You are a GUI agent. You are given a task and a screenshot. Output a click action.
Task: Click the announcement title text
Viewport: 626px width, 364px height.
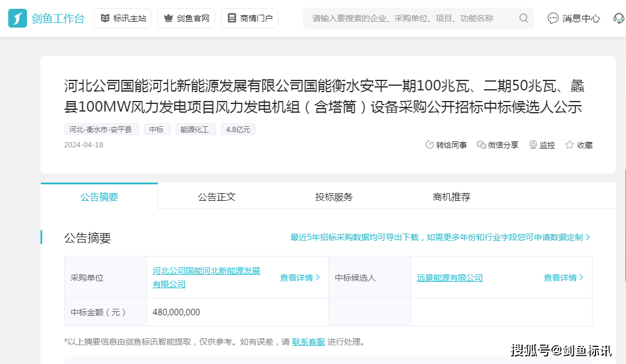pyautogui.click(x=324, y=96)
